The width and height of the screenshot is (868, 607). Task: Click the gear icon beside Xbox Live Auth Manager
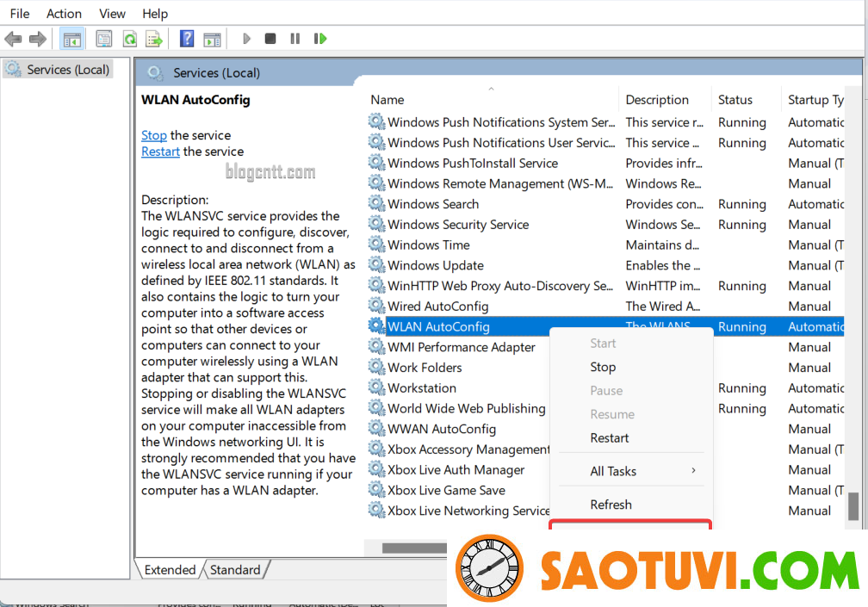pyautogui.click(x=377, y=470)
